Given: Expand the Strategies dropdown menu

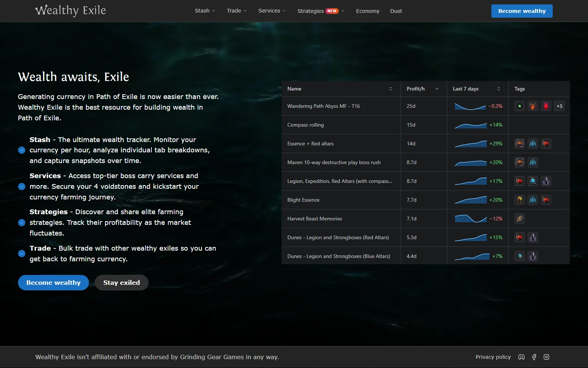Looking at the screenshot, I should tap(321, 11).
